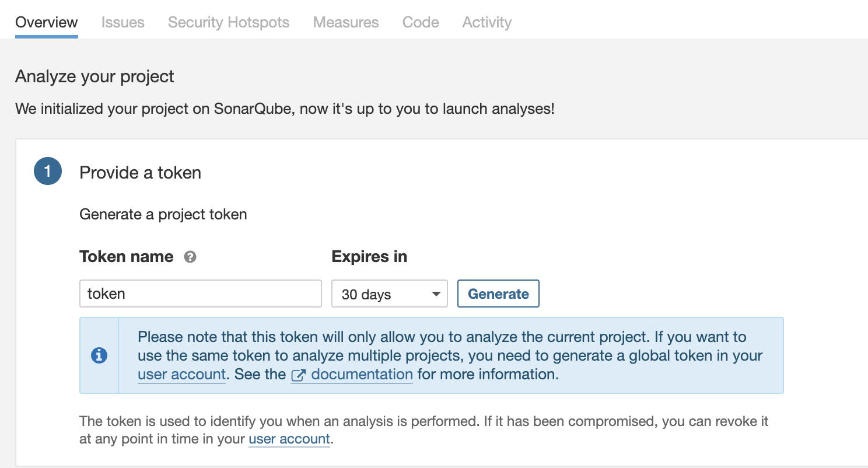This screenshot has height=468, width=868.
Task: Select the Overview tab
Action: [46, 22]
